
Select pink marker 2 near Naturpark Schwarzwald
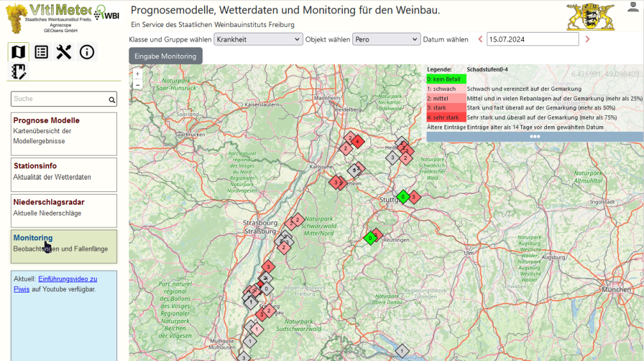pyautogui.click(x=298, y=220)
